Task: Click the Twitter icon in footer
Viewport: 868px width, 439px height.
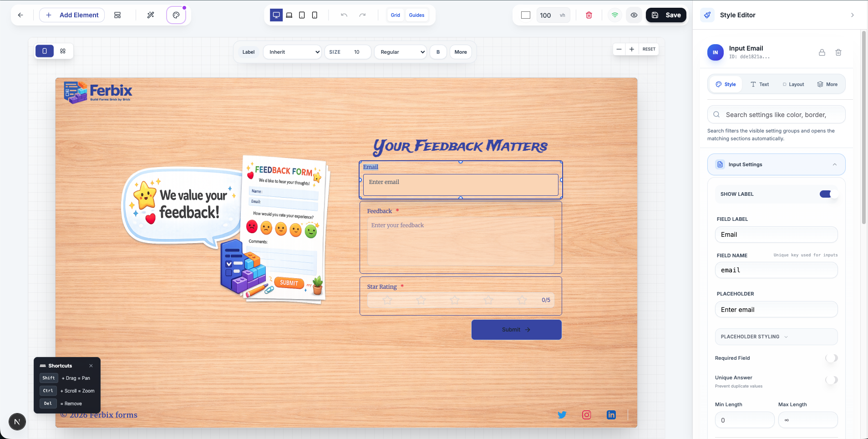Action: coord(562,415)
